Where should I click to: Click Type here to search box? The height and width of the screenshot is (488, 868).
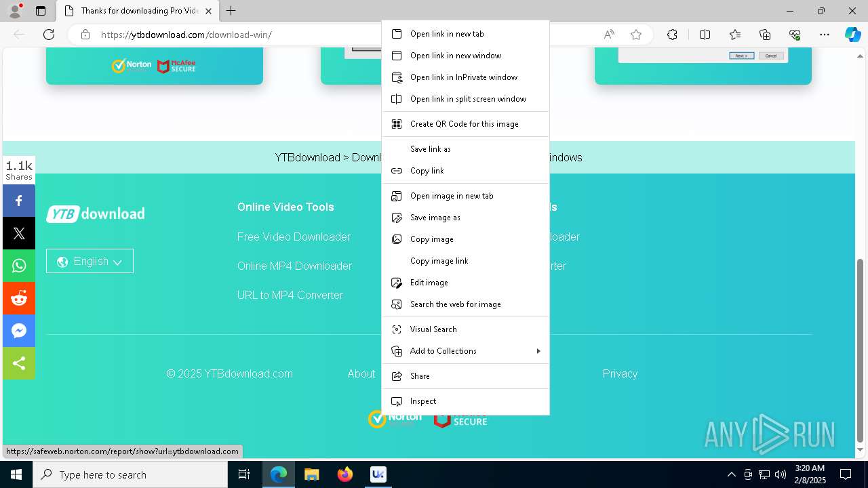click(130, 474)
